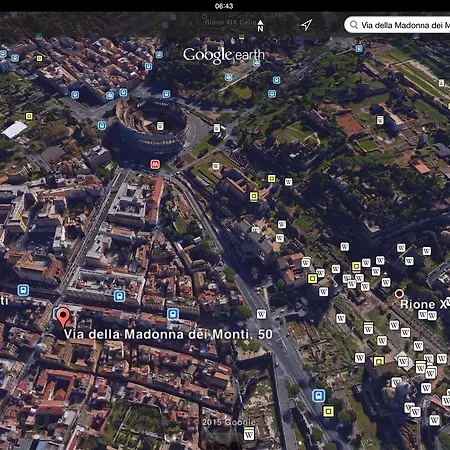The image size is (450, 450).
Task: Open the red metro icon below the Colosseum
Action: (155, 164)
